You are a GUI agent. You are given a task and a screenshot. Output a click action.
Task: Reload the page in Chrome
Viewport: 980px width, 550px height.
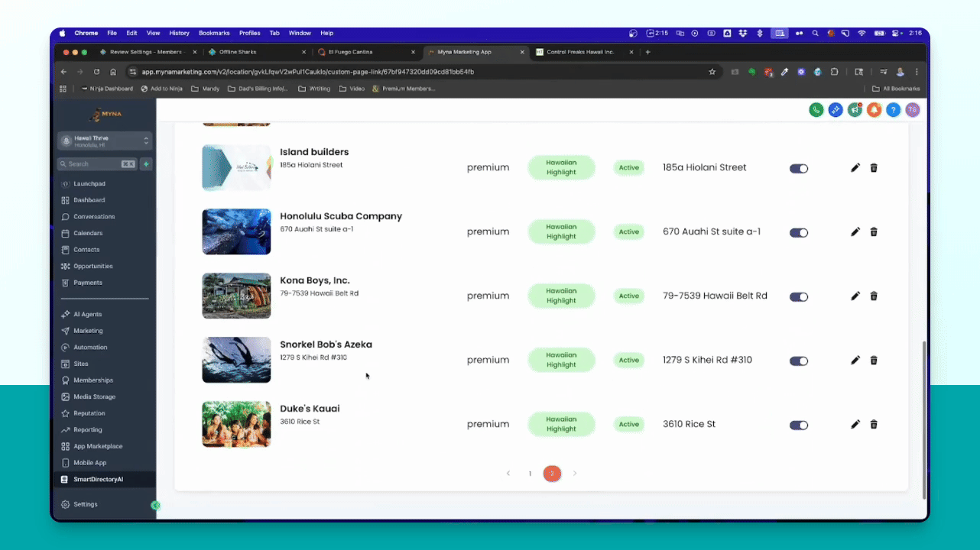tap(96, 72)
